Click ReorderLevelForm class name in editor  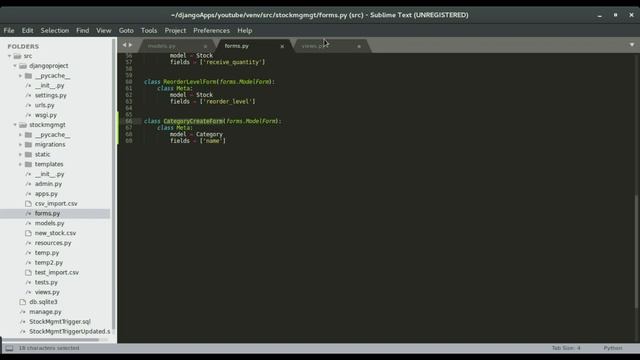coord(190,82)
